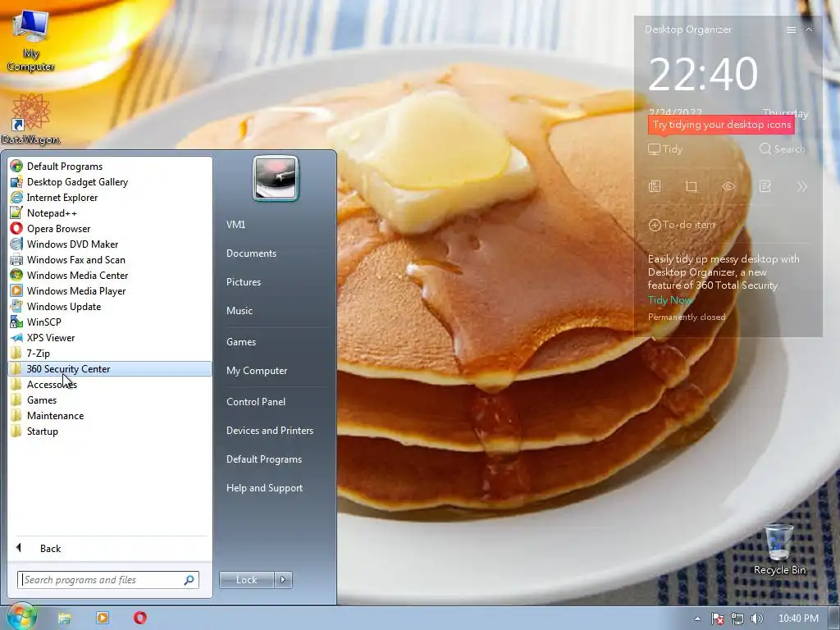Screen dimensions: 840x630
Task: Open file explorer from the taskbar
Action: (x=65, y=618)
